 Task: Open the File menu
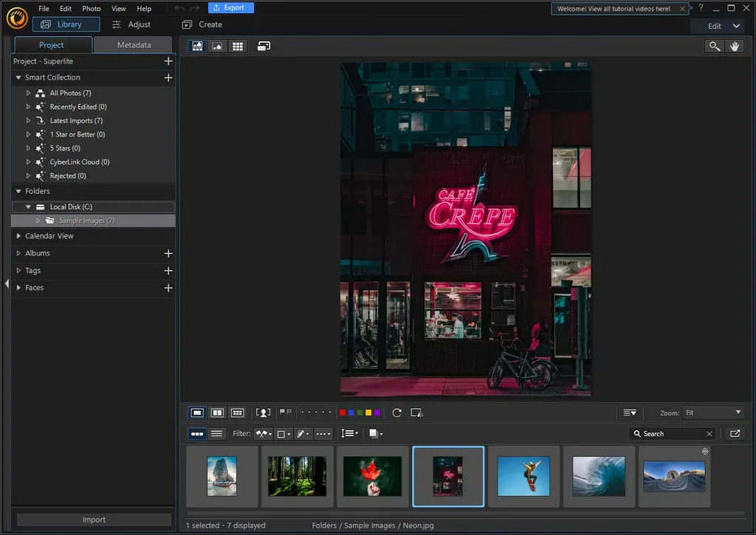pyautogui.click(x=44, y=9)
